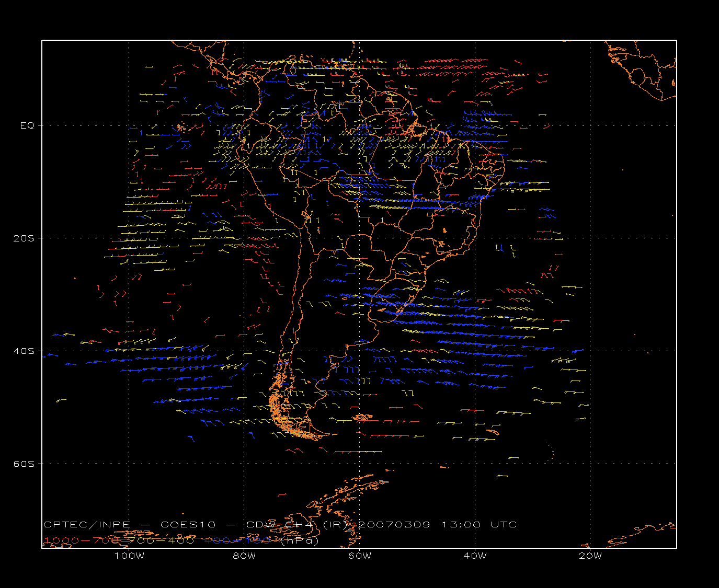Viewport: 719px width, 588px height.
Task: Click the '40W' longitude axis label
Action: point(475,556)
